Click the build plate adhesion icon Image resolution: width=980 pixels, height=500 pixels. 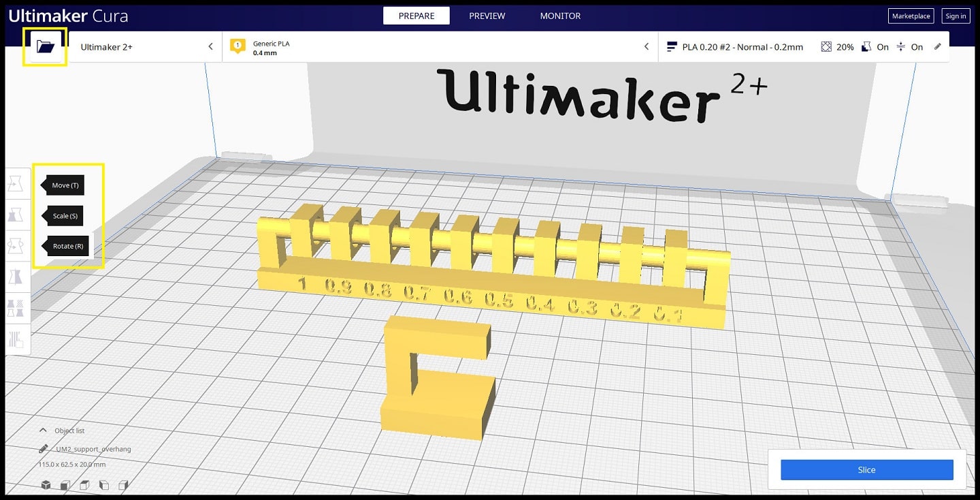[x=901, y=47]
